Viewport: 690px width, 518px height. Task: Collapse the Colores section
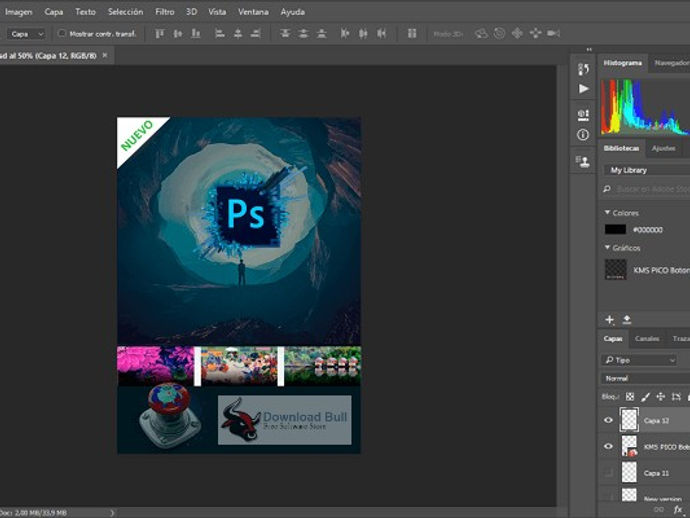coord(606,213)
